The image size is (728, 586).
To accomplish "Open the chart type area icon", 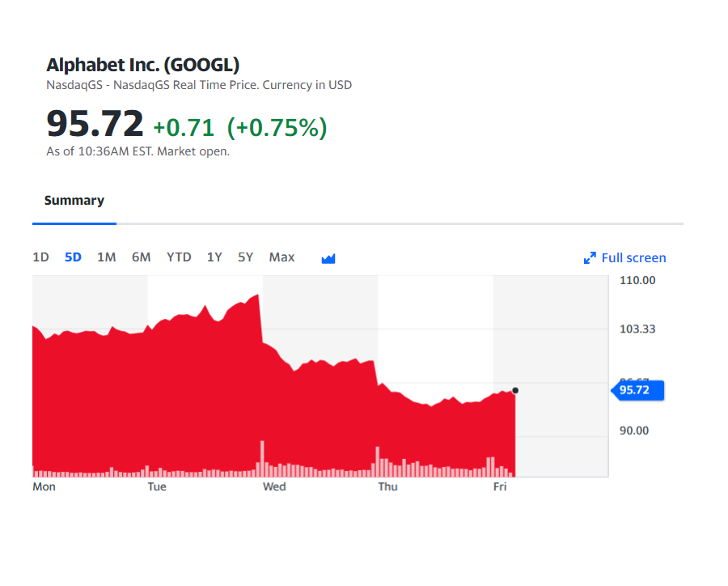I will point(328,258).
